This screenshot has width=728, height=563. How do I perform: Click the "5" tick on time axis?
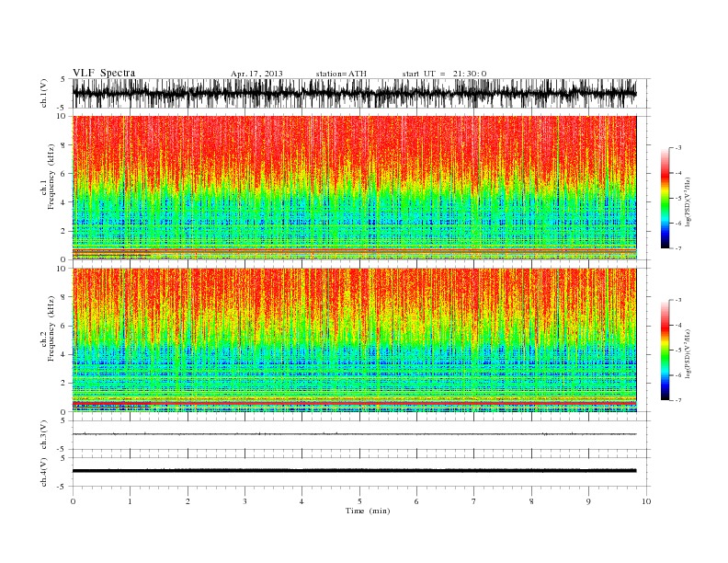pyautogui.click(x=359, y=501)
